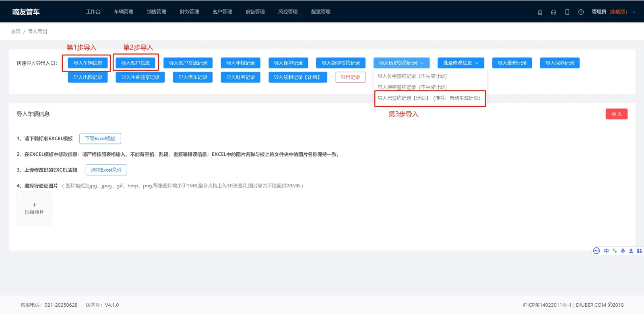
Task: Expand the 批量修改信息 dropdown
Action: point(461,63)
